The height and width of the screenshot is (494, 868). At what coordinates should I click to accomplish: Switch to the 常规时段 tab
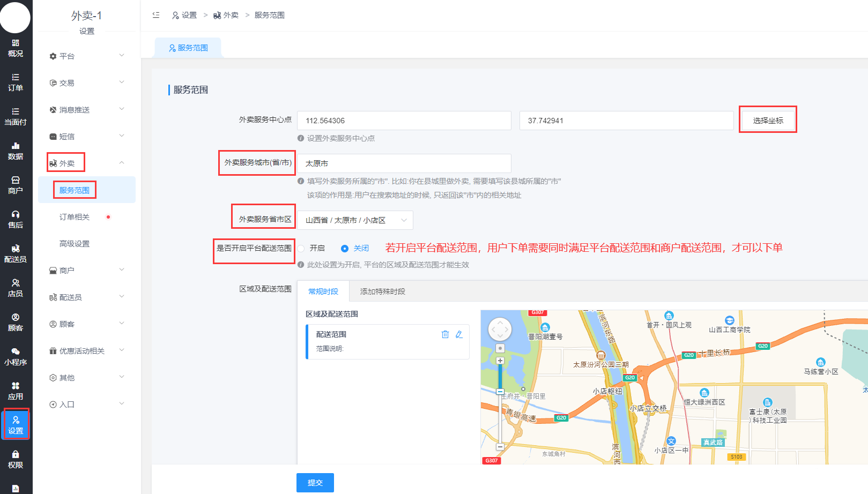323,291
